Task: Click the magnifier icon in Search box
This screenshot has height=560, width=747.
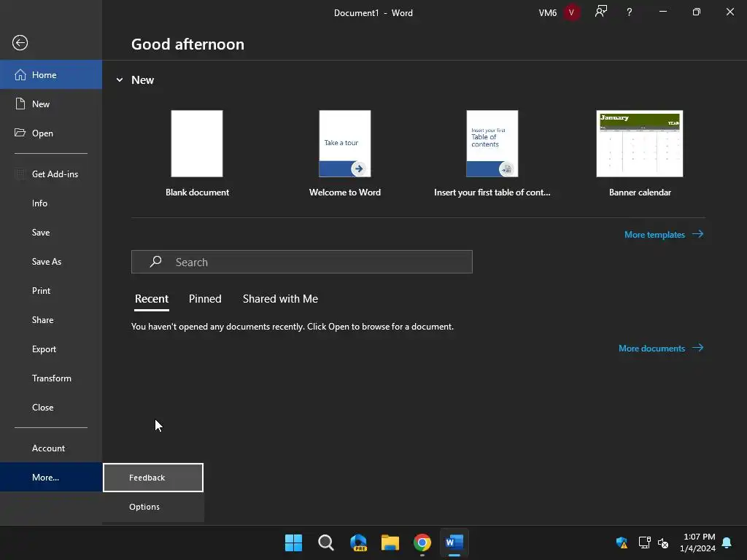Action: click(156, 262)
